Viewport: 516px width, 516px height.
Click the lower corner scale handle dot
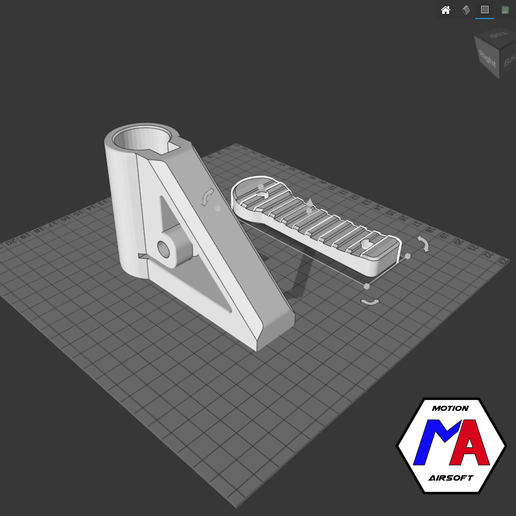[367, 286]
